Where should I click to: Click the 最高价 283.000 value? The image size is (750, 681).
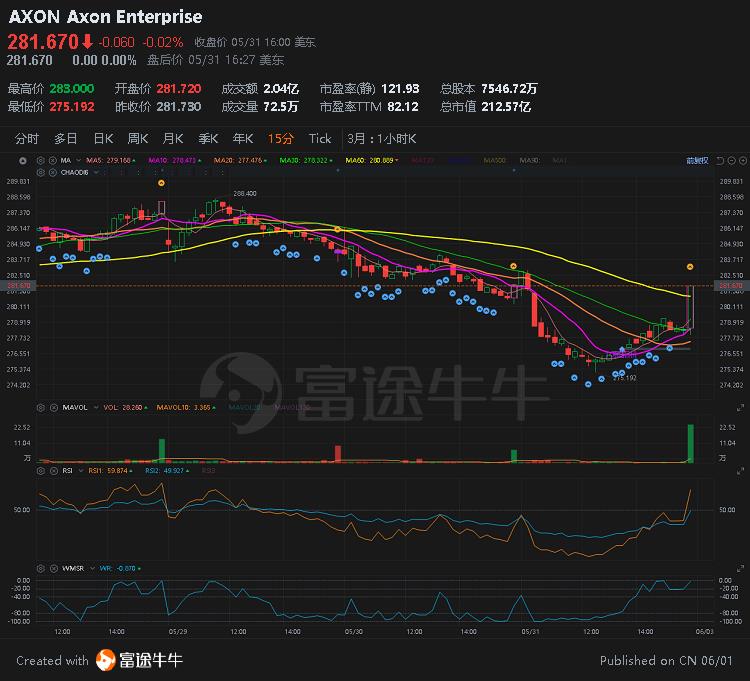click(72, 88)
